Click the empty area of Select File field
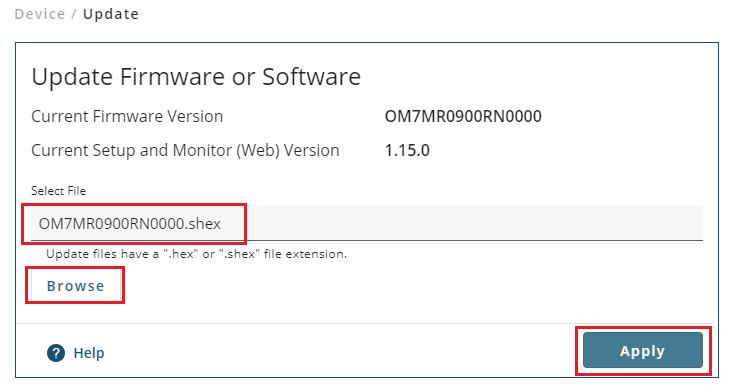Image resolution: width=737 pixels, height=391 pixels. click(474, 223)
